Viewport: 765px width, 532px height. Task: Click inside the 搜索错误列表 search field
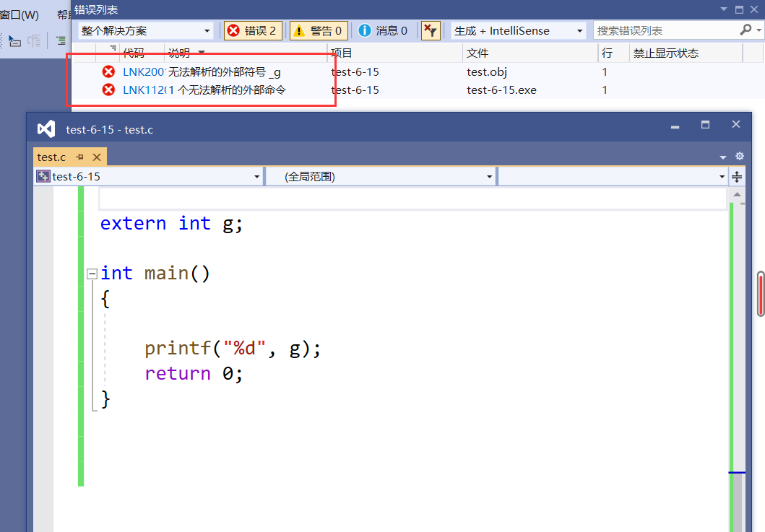click(x=667, y=31)
